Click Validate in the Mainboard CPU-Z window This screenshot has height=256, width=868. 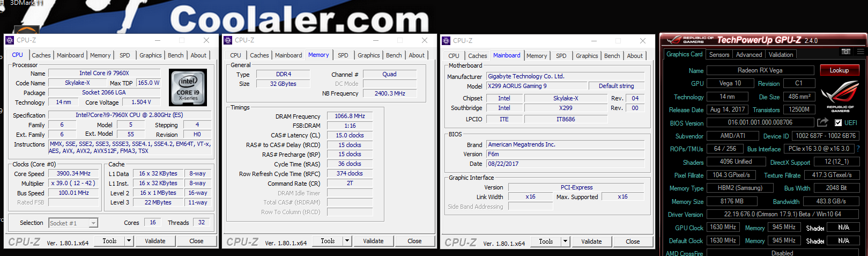pos(591,242)
